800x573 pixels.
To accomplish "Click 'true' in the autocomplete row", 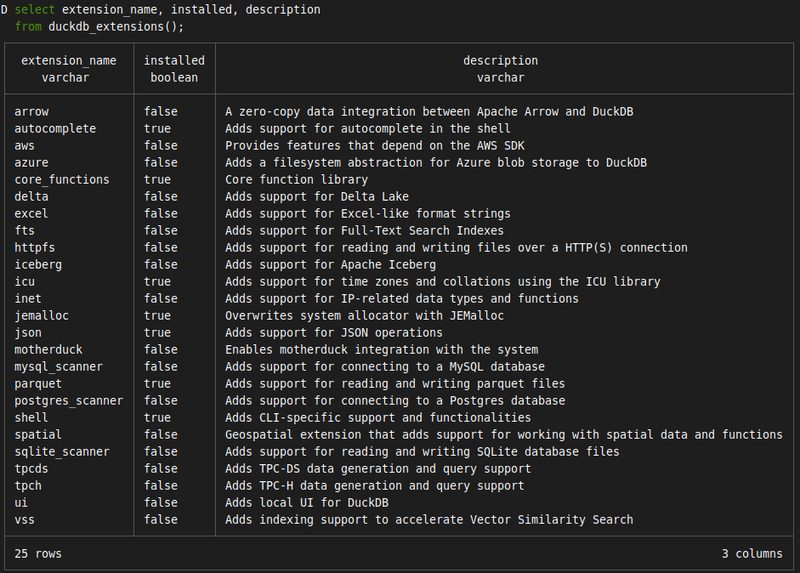I will (157, 129).
